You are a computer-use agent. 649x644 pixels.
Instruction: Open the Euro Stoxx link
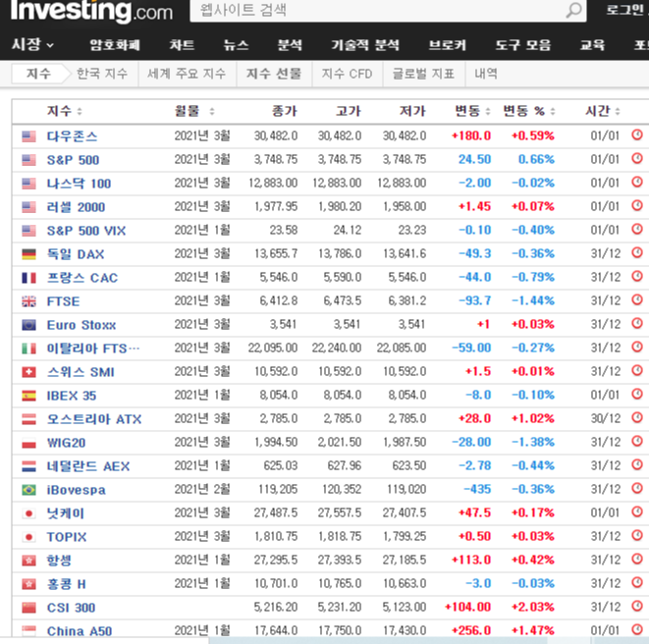pyautogui.click(x=81, y=325)
